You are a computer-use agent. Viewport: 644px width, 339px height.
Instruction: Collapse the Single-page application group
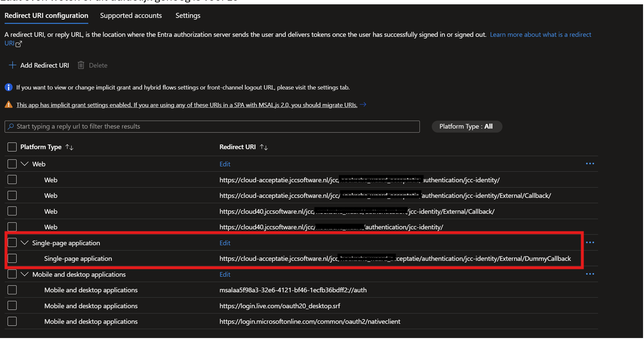24,242
